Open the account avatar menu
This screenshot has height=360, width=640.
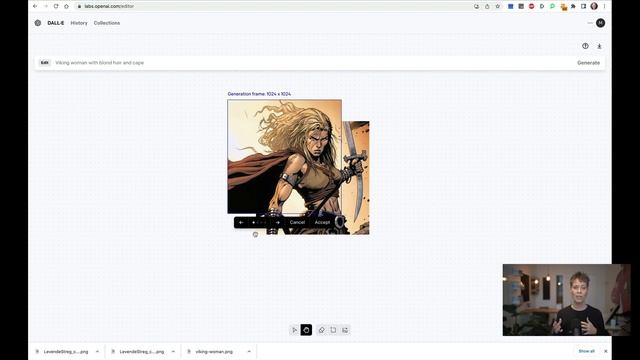600,23
